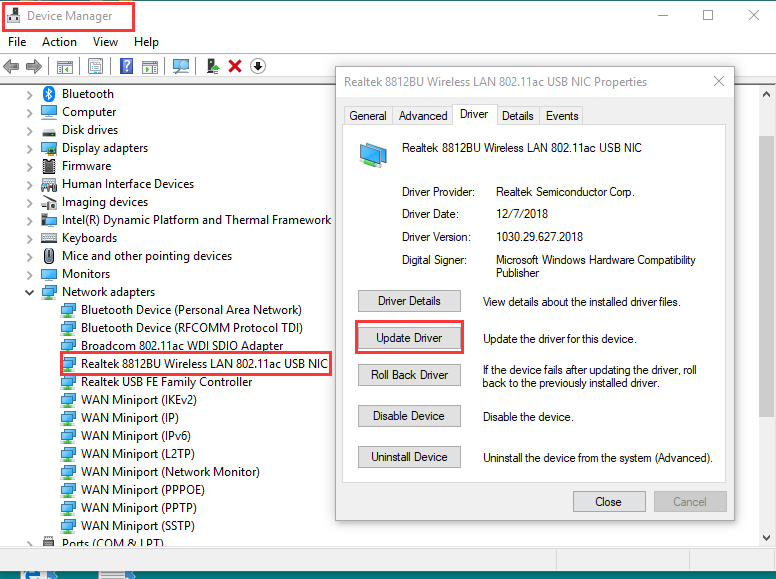Click the vertical scrollbar thumb
The width and height of the screenshot is (776, 579).
click(766, 276)
